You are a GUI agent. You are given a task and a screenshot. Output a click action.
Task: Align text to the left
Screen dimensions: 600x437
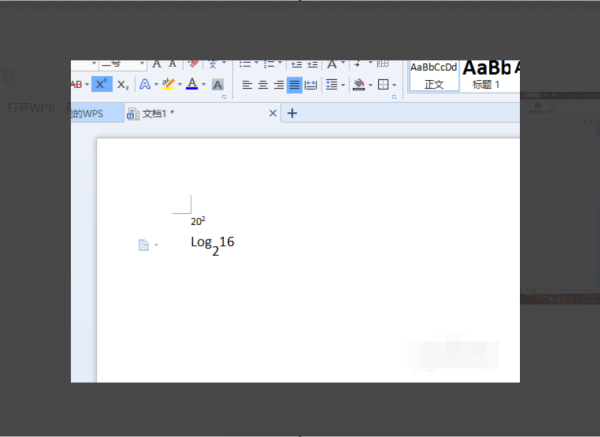coord(246,85)
